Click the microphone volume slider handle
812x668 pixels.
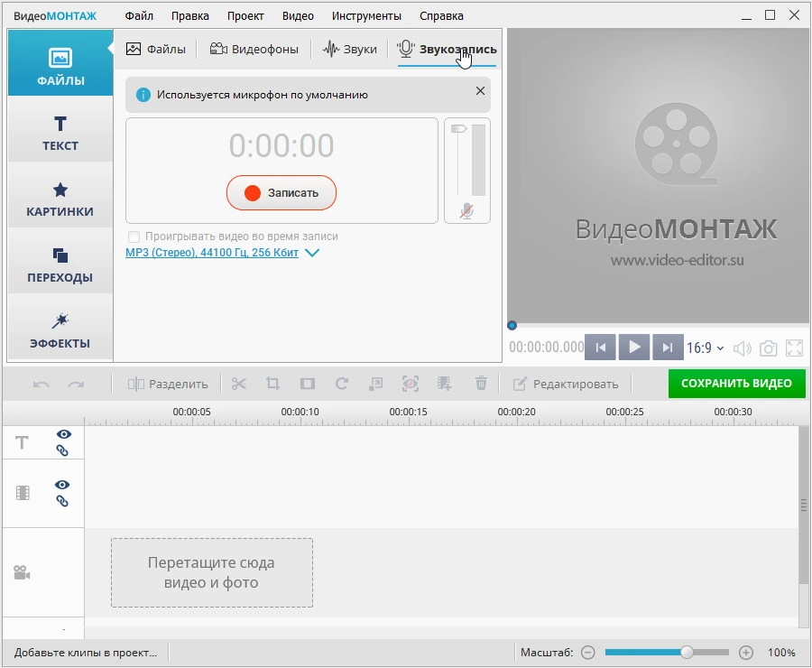tap(459, 129)
